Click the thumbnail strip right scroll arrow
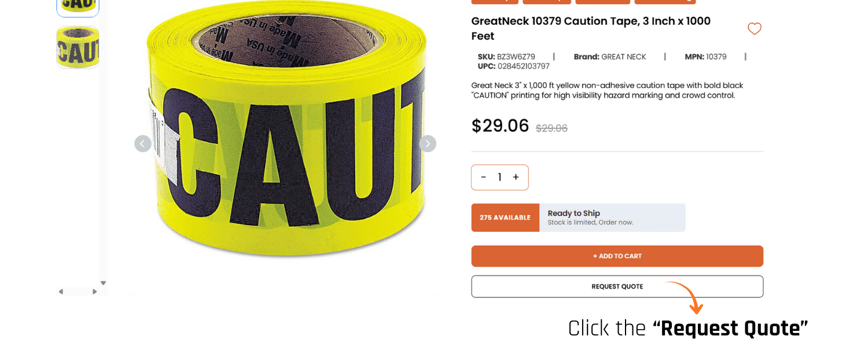 point(95,291)
